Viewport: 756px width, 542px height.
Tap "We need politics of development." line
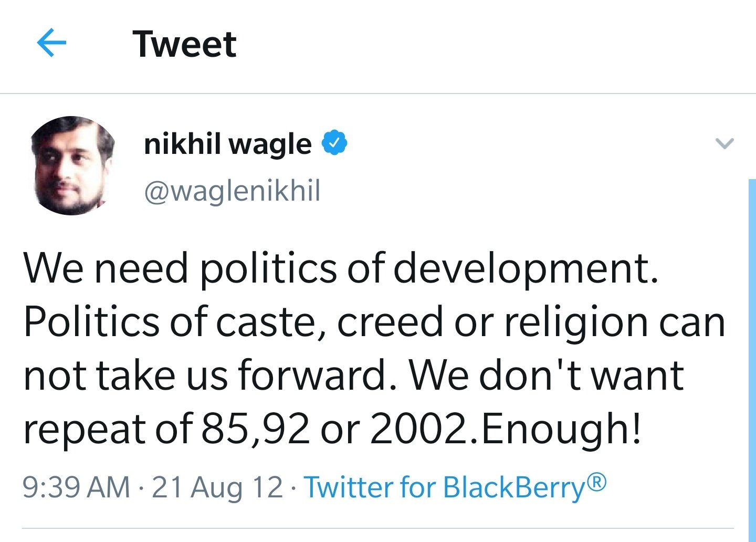click(x=341, y=268)
